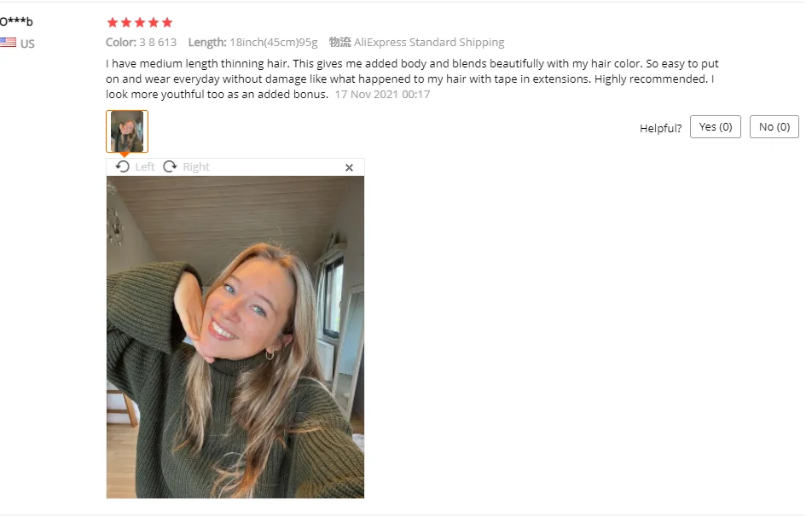Click the Length 18inch(45cm)95g text
812x518 pixels.
point(252,42)
